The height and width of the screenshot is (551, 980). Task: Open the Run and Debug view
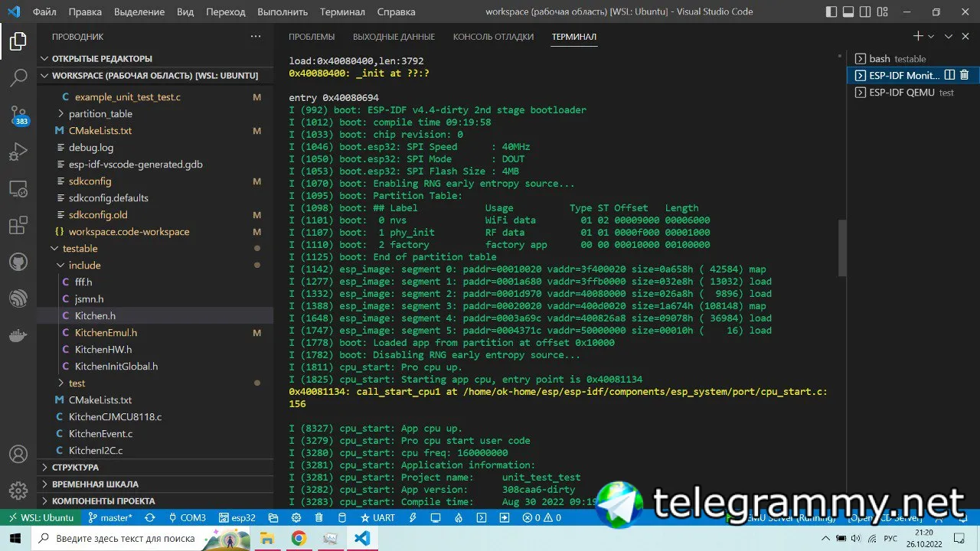[18, 152]
